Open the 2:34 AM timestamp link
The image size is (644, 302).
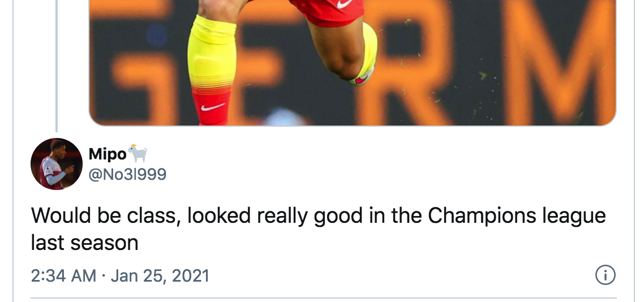tap(63, 276)
